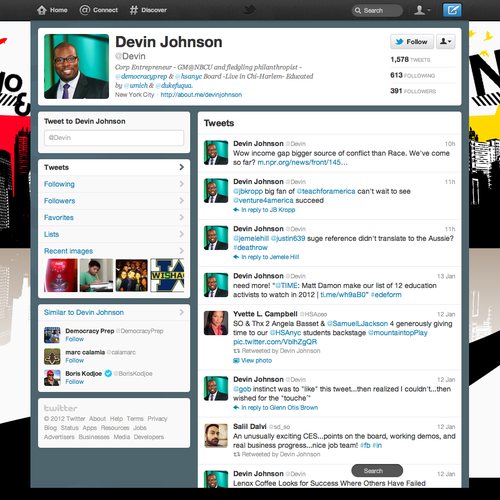Open the account profile dropdown in top bar
Viewport: 500px width, 500px height.
tap(422, 10)
